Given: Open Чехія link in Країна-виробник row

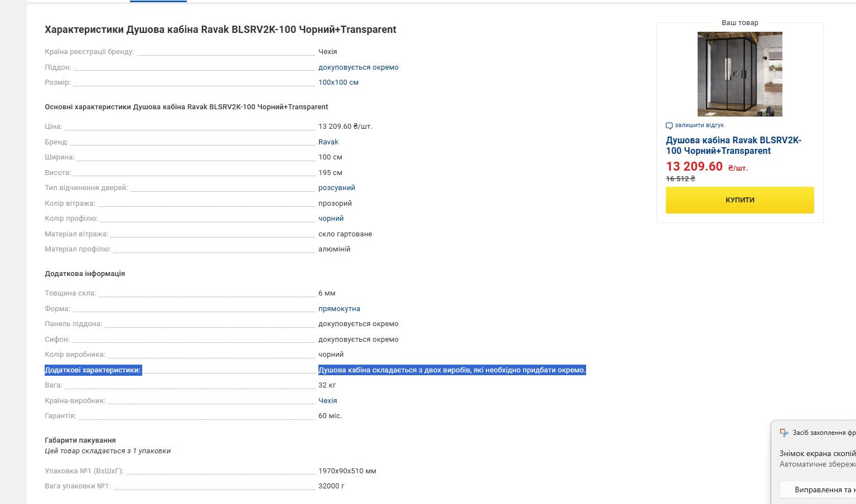Looking at the screenshot, I should 328,401.
